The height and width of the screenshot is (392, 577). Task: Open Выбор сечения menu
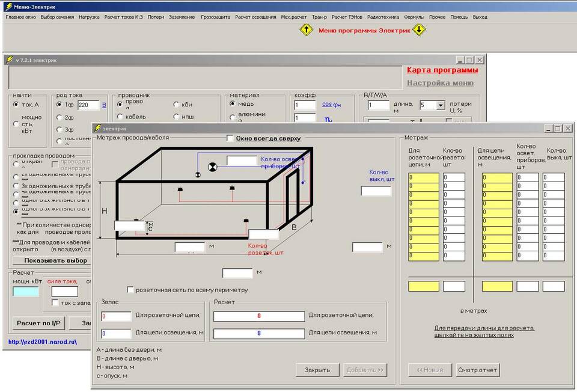[57, 17]
